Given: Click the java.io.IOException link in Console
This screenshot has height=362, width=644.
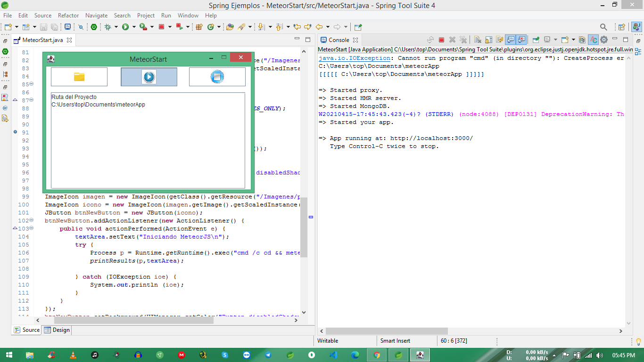Looking at the screenshot, I should click(355, 58).
